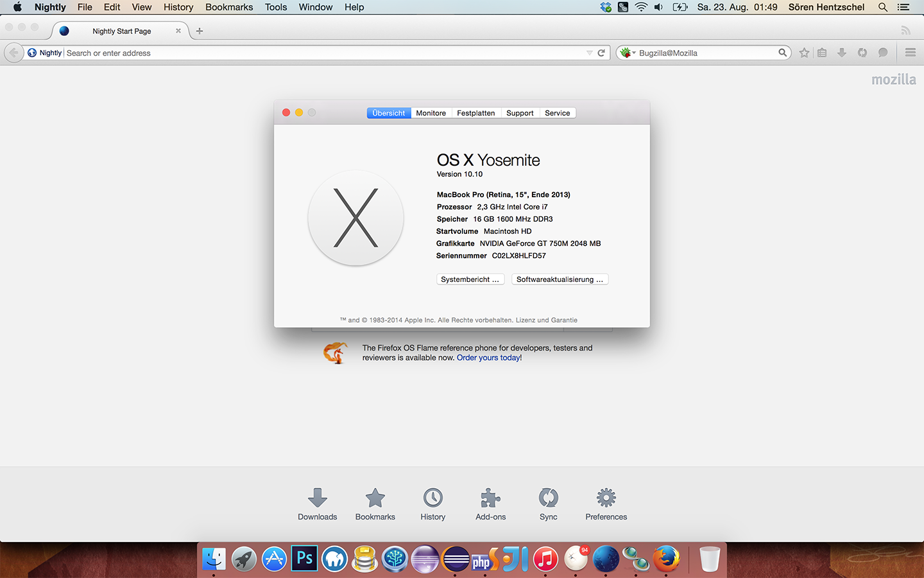This screenshot has width=924, height=578.
Task: Open Notification Center from the menu bar
Action: coord(903,7)
